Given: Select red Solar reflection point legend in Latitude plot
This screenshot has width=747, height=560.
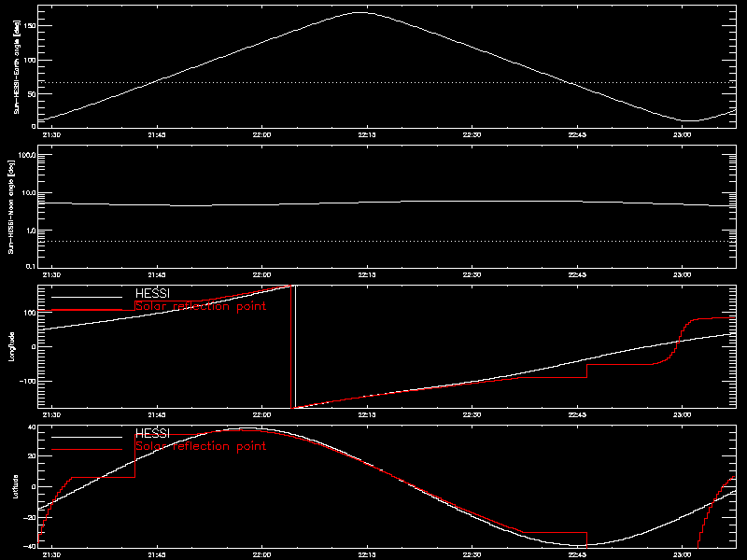Looking at the screenshot, I should pyautogui.click(x=201, y=446).
